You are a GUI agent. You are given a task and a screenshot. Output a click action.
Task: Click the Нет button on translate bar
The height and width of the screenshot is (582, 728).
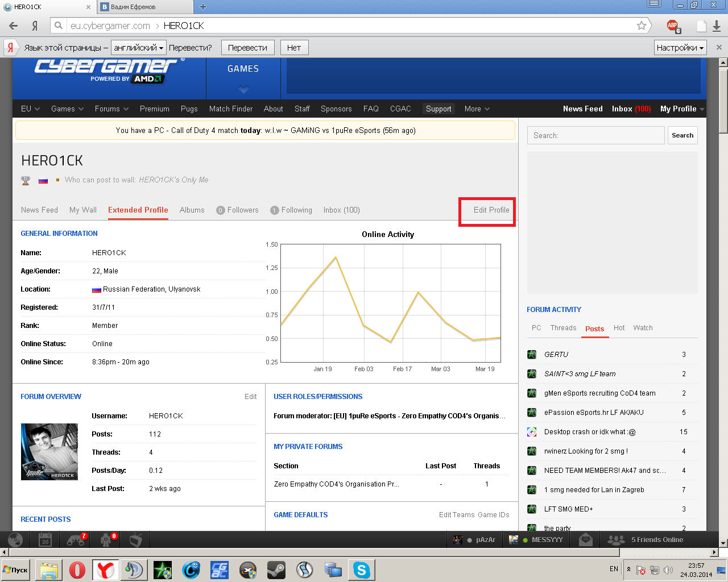(294, 48)
